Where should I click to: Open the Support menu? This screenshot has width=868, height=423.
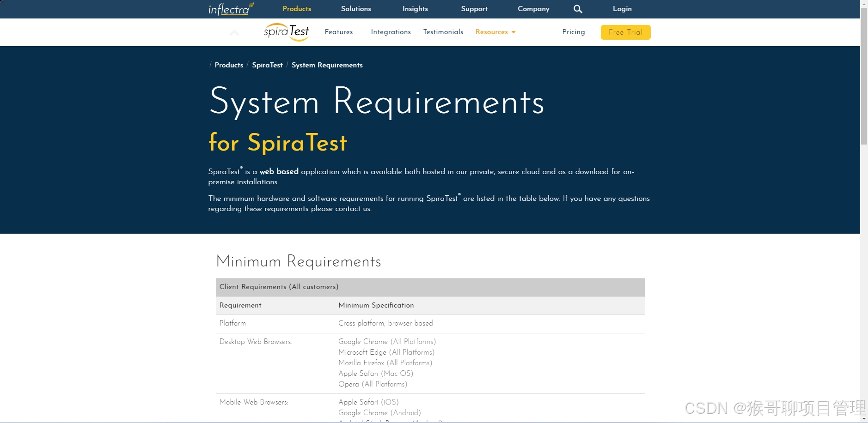474,9
